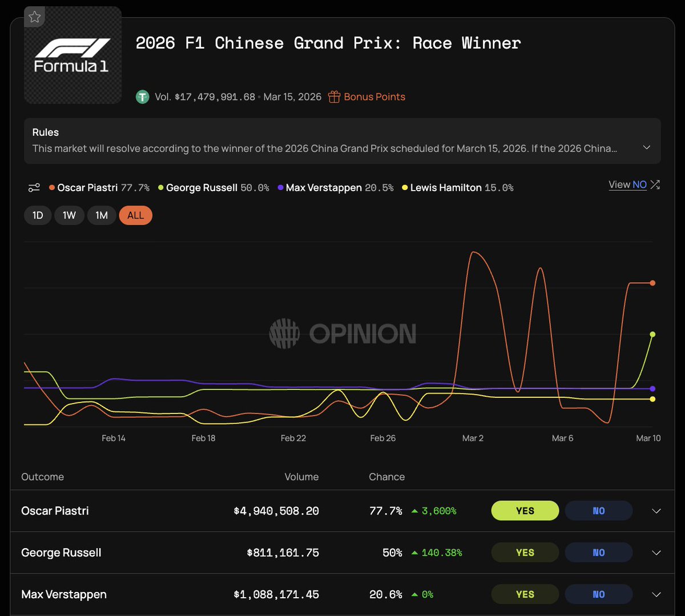The image size is (685, 616).
Task: Click the Formula 1 logo thumbnail
Action: pyautogui.click(x=72, y=55)
